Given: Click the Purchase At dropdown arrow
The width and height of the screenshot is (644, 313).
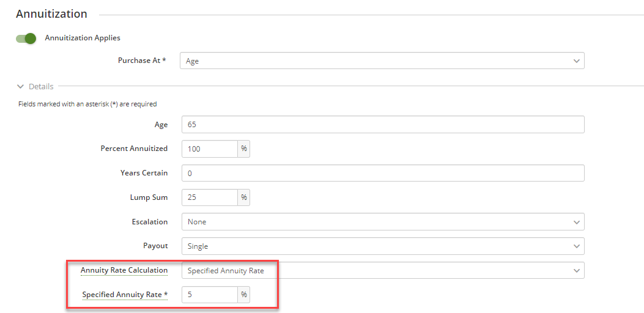Looking at the screenshot, I should click(x=576, y=61).
